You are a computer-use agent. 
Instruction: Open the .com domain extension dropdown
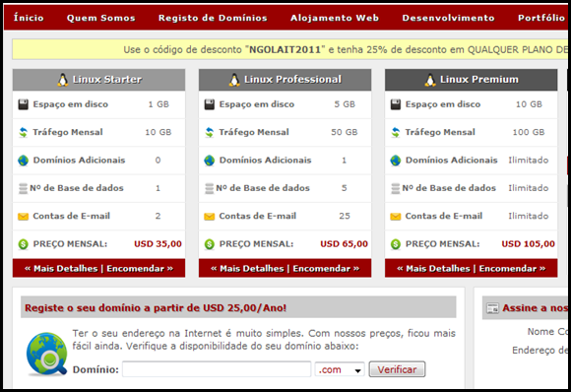pos(340,369)
